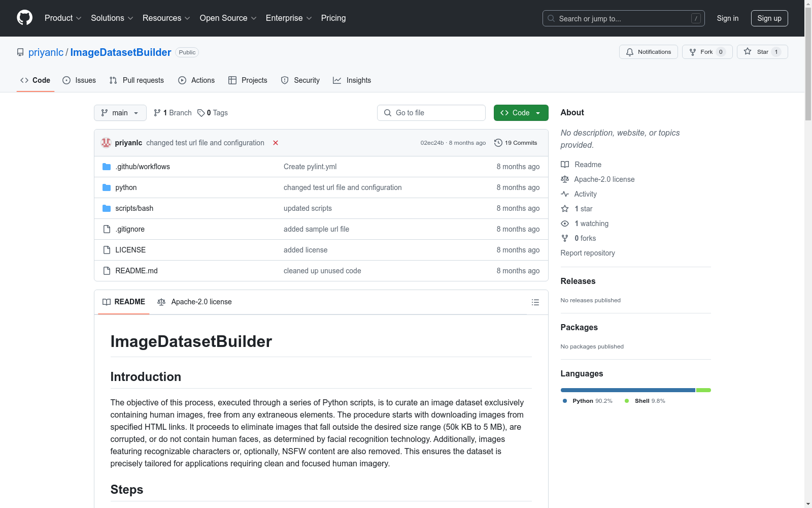Select the Code tab

click(x=36, y=80)
